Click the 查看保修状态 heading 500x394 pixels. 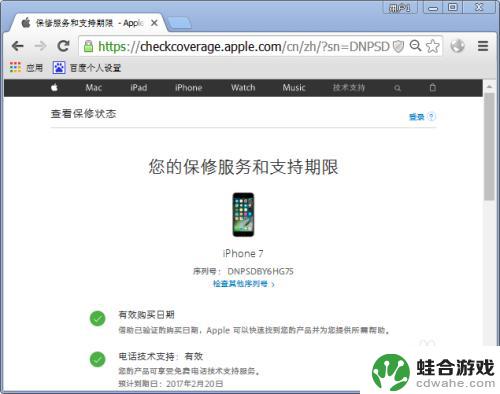point(83,114)
